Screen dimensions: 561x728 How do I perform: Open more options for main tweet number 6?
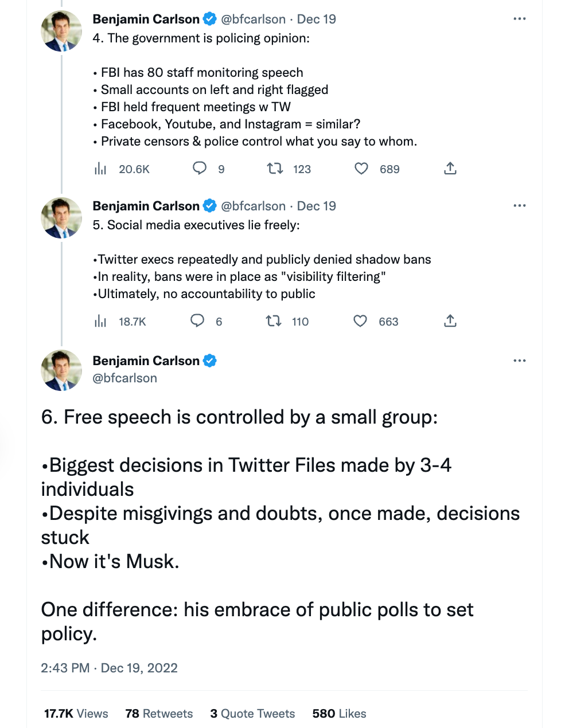(520, 361)
